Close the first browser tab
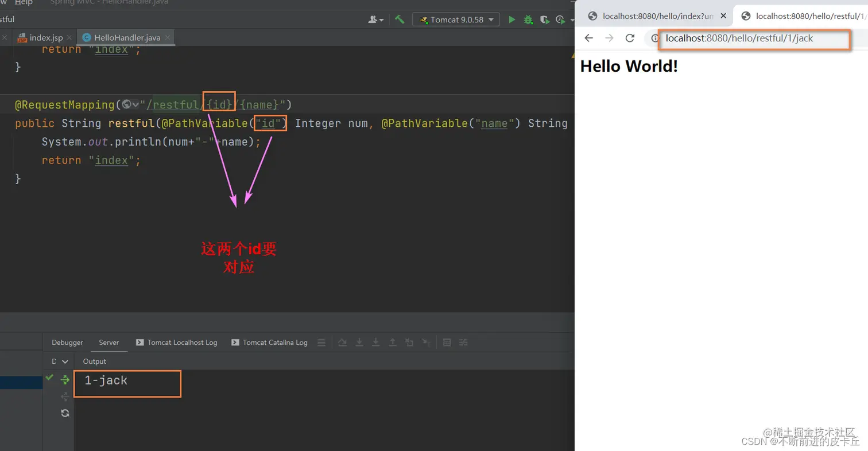Image resolution: width=868 pixels, height=451 pixels. [x=723, y=16]
